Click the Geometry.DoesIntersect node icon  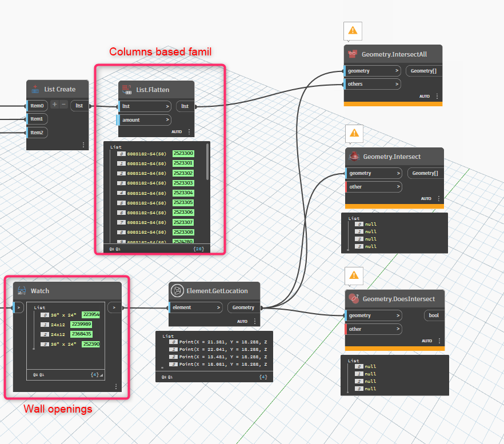tap(354, 299)
